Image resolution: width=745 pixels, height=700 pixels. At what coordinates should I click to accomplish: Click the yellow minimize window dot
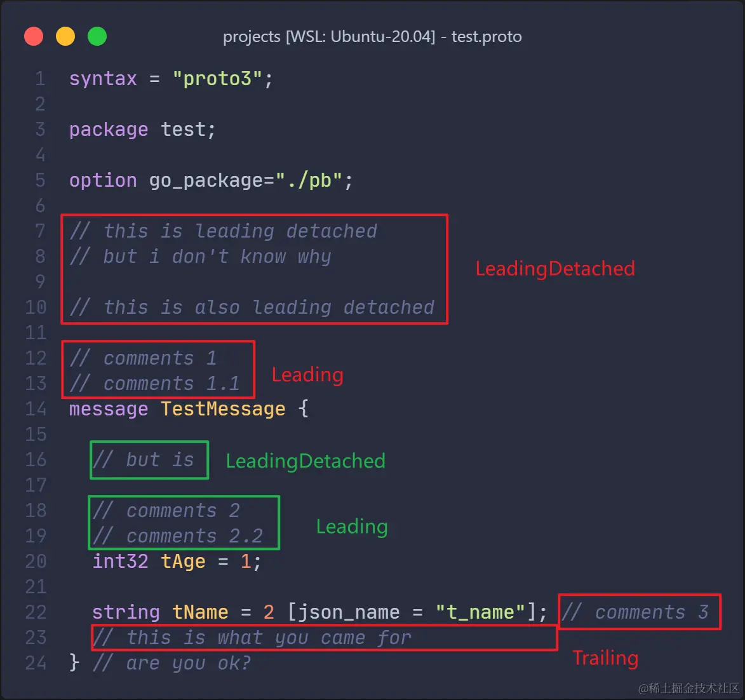[x=65, y=37]
